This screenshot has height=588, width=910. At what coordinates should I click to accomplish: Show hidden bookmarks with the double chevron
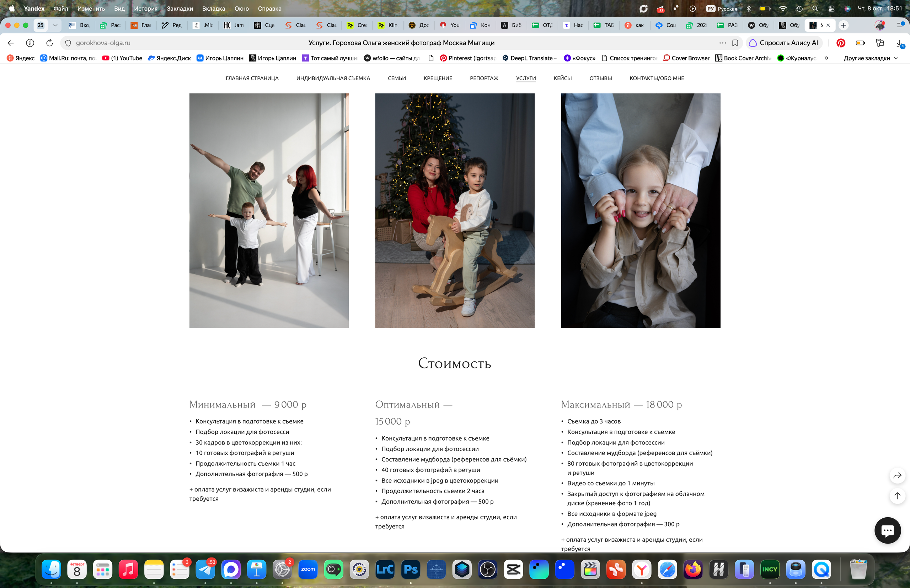826,58
